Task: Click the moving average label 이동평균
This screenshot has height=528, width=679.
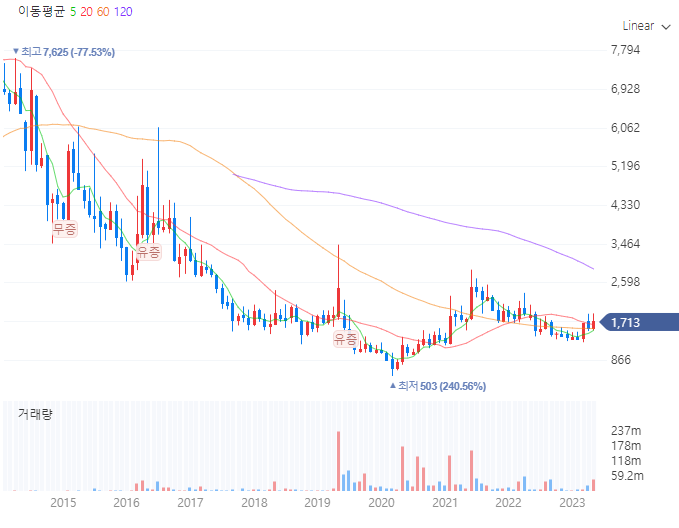Action: point(41,12)
